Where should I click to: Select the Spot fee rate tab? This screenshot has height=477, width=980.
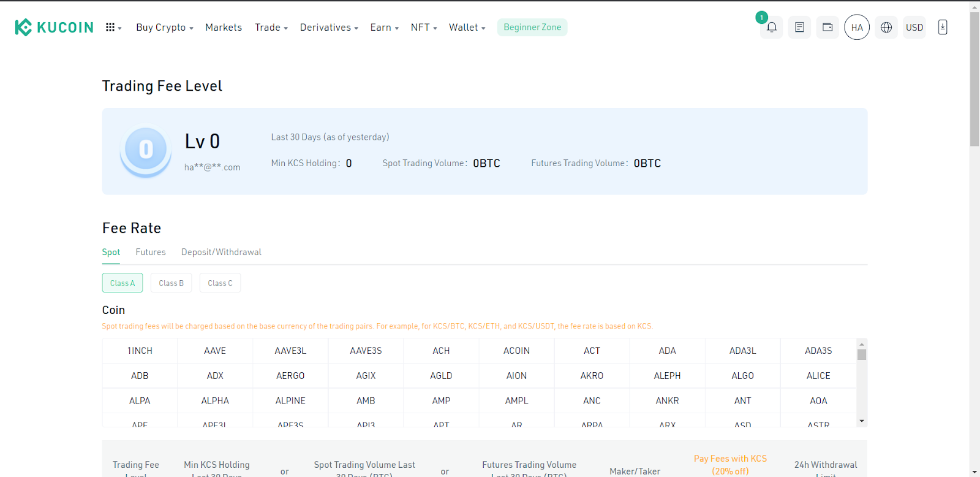[111, 252]
